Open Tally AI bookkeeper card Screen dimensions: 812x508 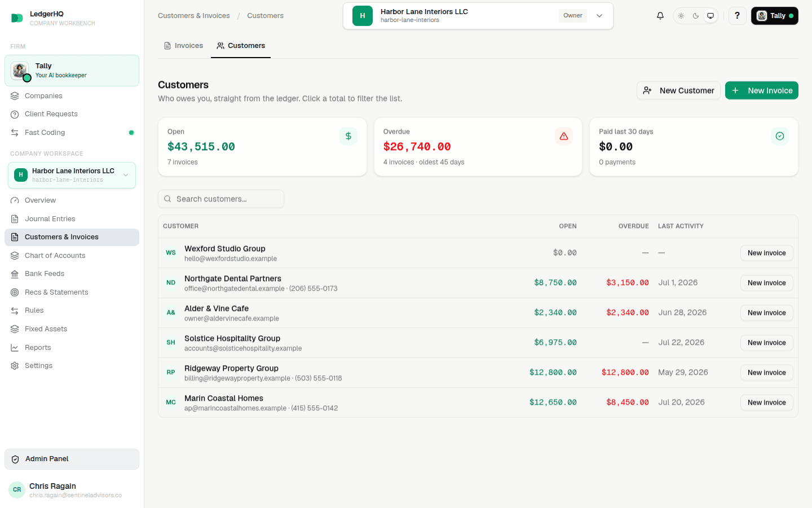pyautogui.click(x=72, y=71)
